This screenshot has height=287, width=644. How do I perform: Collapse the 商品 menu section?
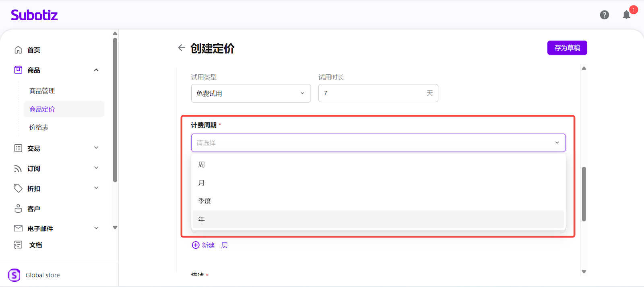point(96,70)
